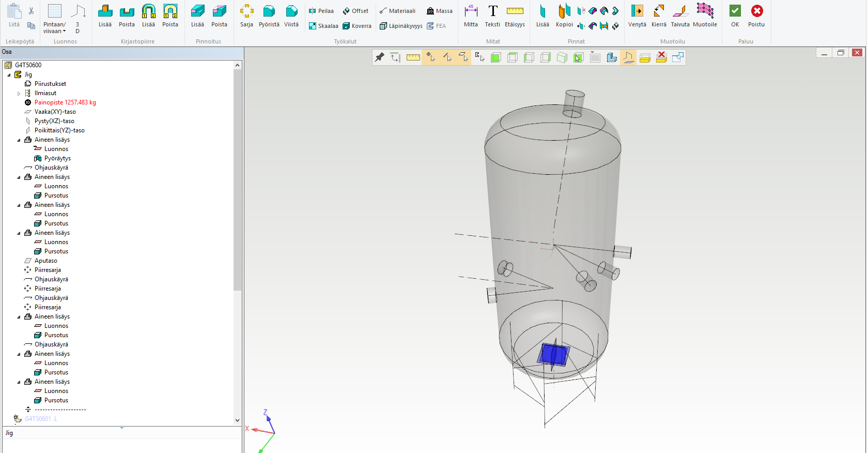Select Pyöräytys in the feature tree
868x453 pixels.
pyautogui.click(x=57, y=158)
